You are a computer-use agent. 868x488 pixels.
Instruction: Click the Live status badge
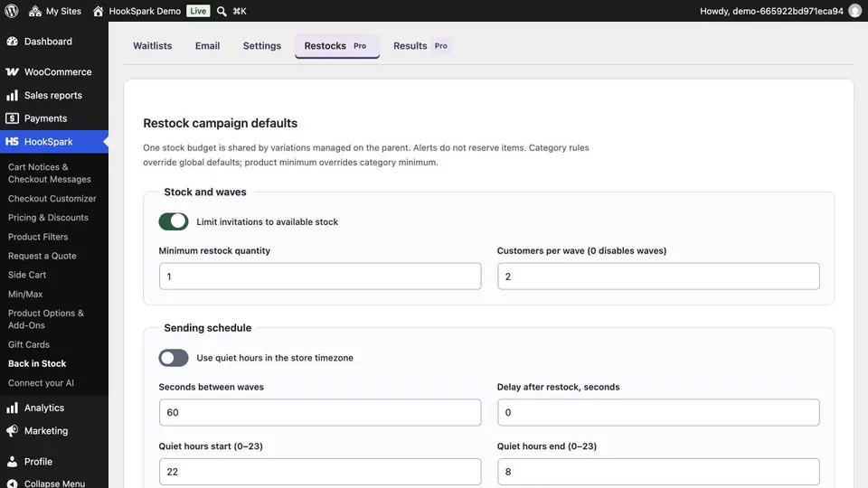click(198, 11)
